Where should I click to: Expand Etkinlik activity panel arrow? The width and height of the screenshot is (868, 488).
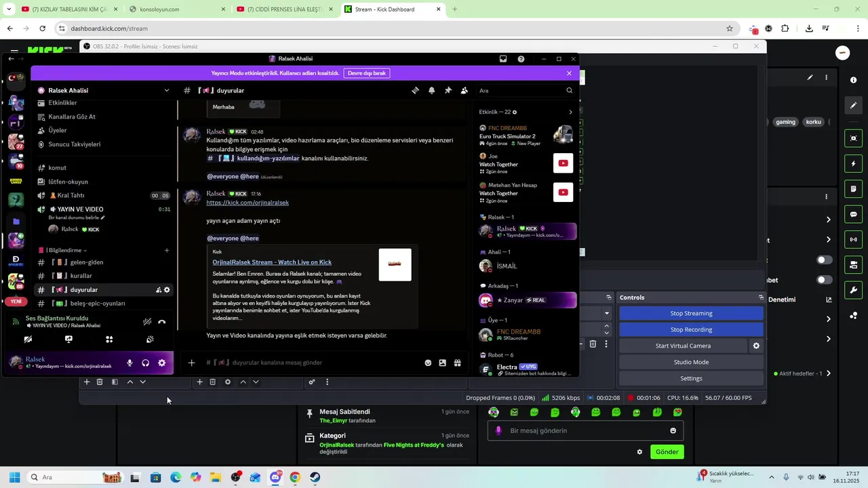tap(570, 112)
